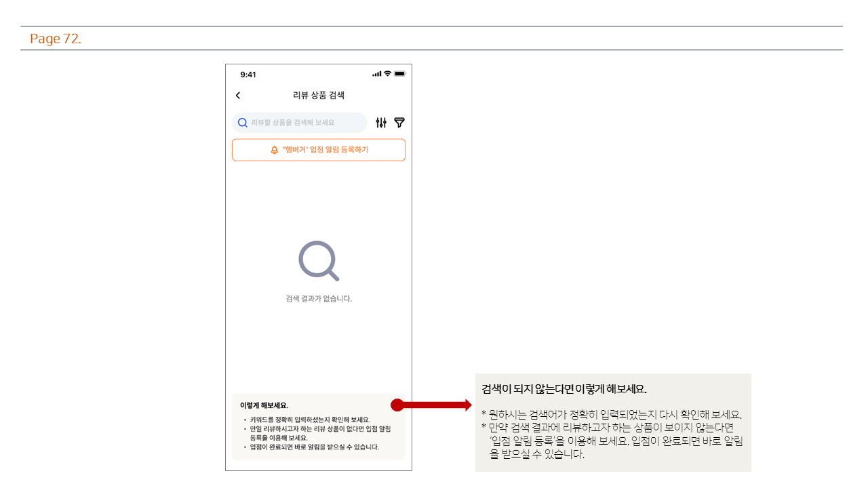Click note heading 검색이 되지 않는다면 이렇게 해보세요.

point(564,389)
